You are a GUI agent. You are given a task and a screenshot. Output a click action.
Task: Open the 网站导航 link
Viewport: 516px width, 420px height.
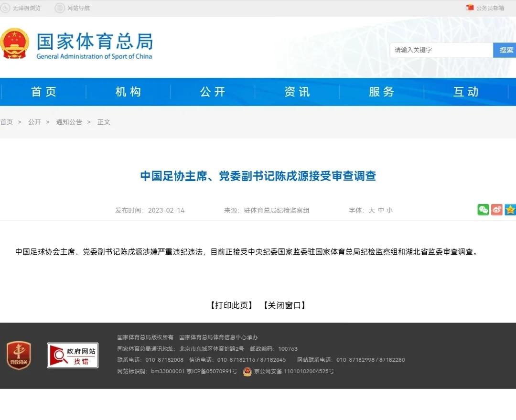pos(78,8)
